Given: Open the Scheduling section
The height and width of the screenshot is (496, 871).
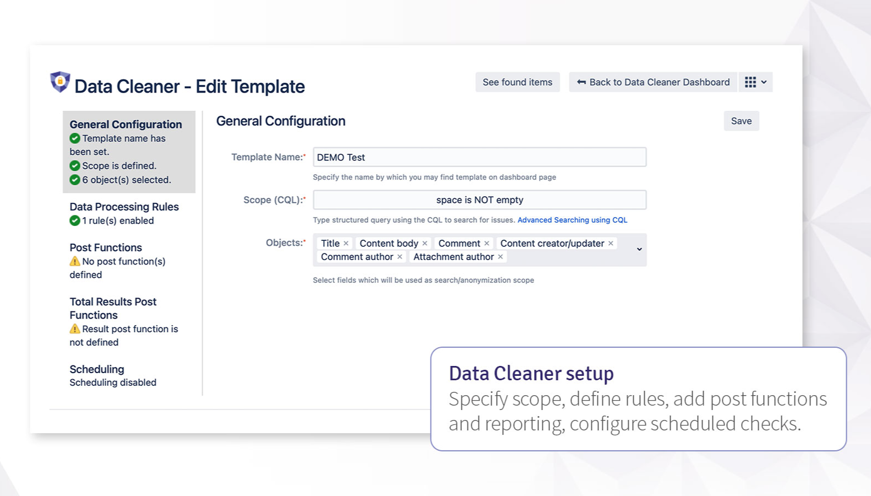Looking at the screenshot, I should tap(97, 369).
